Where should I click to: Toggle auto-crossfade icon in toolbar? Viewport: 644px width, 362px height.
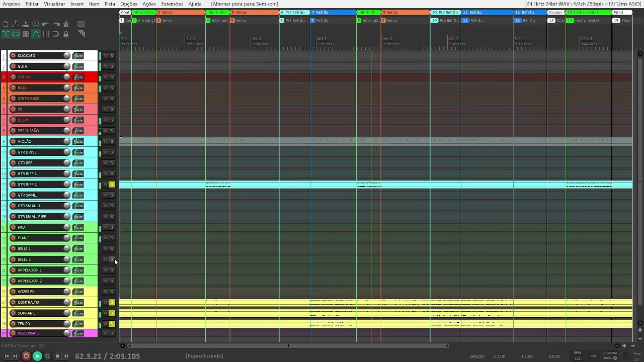pos(6,34)
